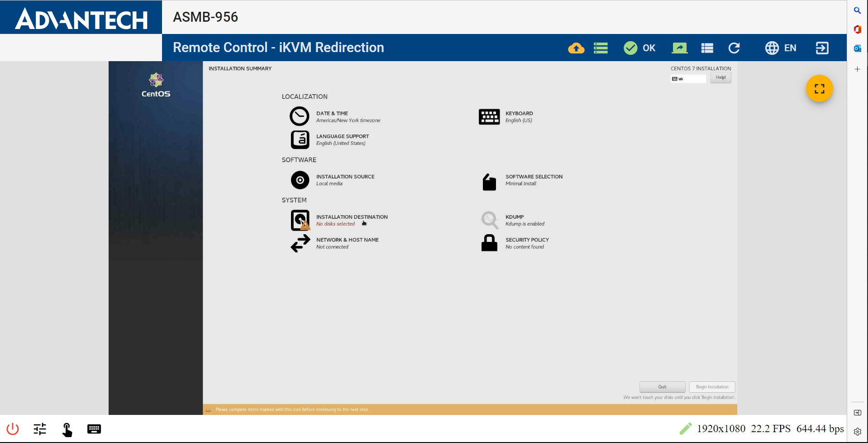Click the 22.2 FPS status value
The image size is (868, 443).
771,429
